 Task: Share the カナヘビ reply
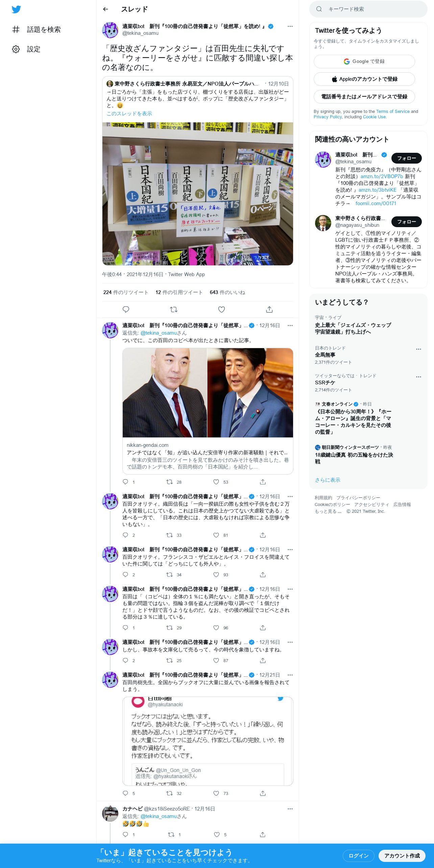263,835
